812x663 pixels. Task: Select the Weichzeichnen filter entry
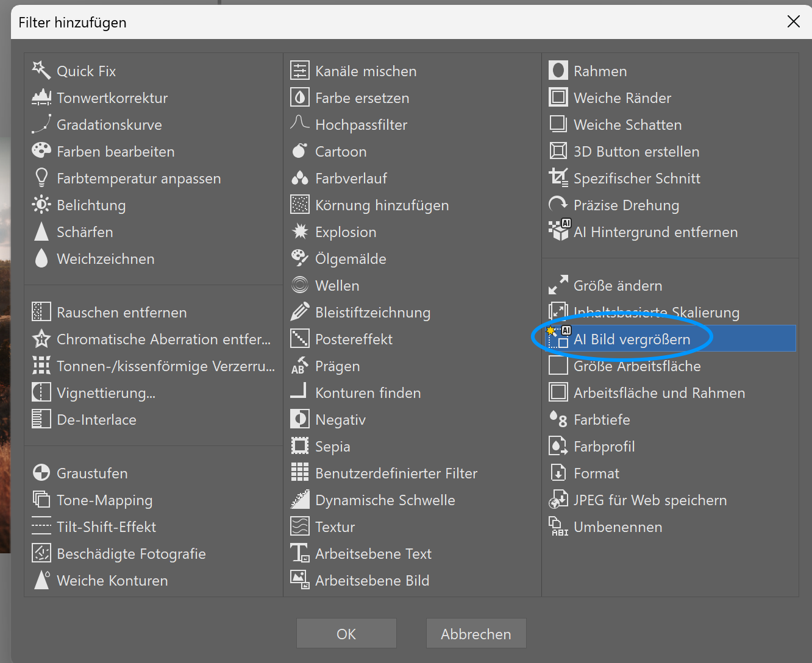(x=105, y=259)
